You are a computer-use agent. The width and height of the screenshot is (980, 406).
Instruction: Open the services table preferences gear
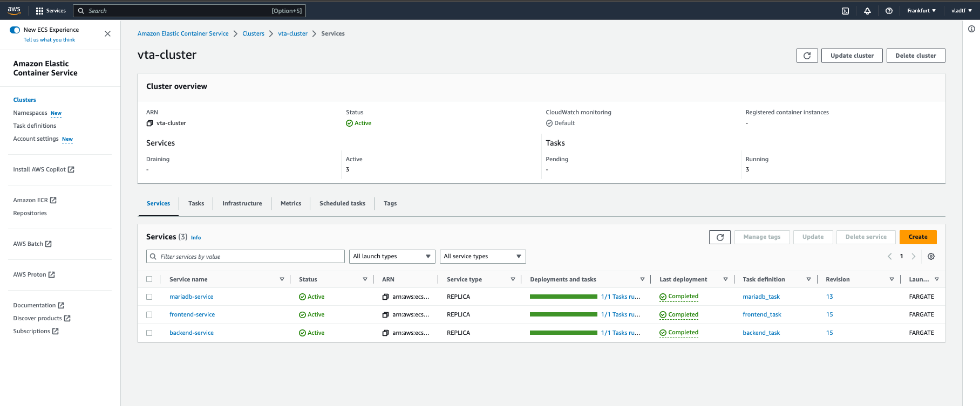[931, 257]
